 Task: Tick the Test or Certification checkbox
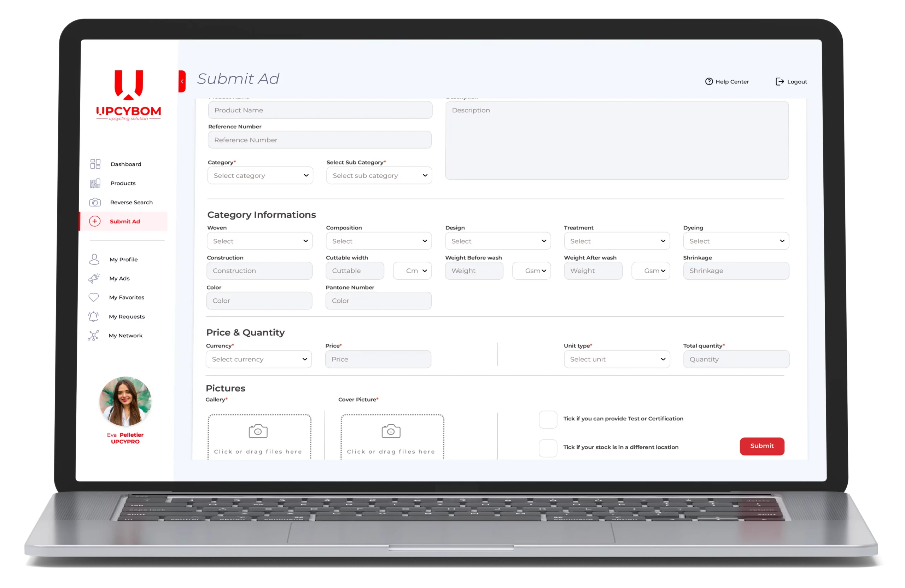tap(548, 419)
